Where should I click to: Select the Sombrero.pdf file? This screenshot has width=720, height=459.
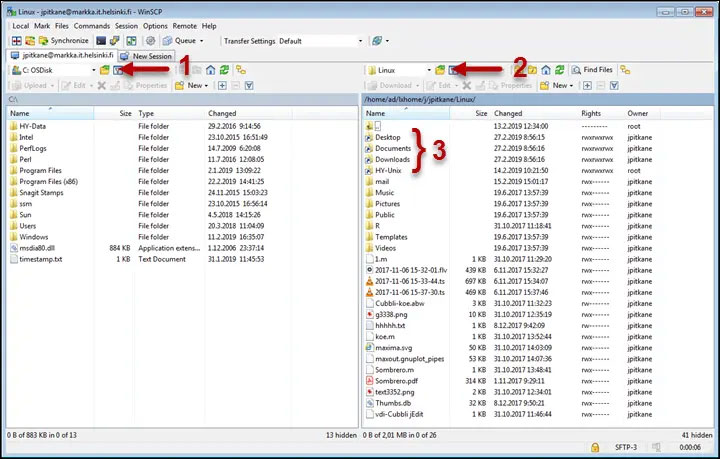pyautogui.click(x=392, y=381)
